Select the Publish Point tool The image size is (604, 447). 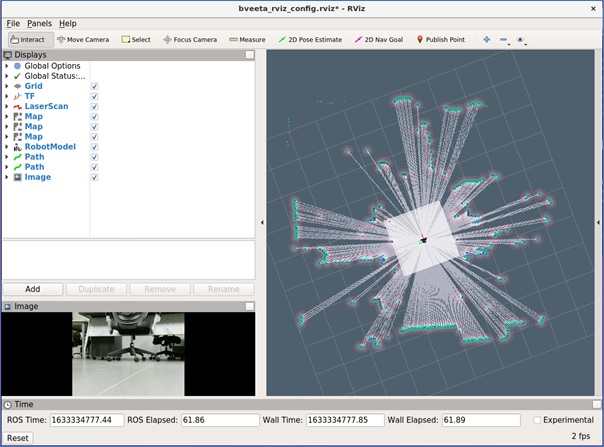[441, 40]
